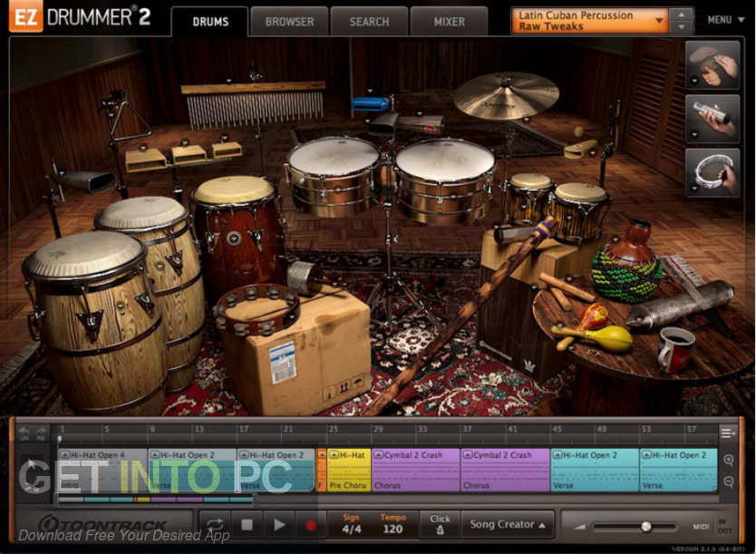This screenshot has width=756, height=554.
Task: Strike the left timbale drum
Action: pos(334,175)
